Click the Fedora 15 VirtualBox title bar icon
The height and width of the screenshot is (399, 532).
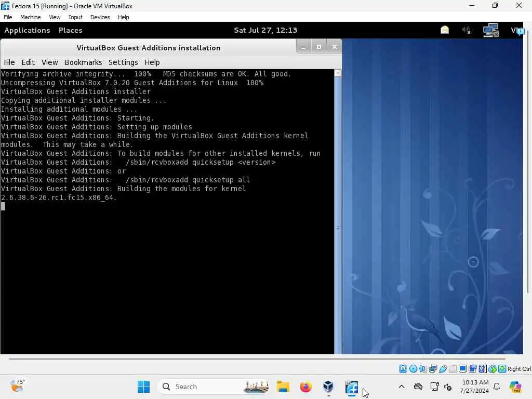point(5,6)
